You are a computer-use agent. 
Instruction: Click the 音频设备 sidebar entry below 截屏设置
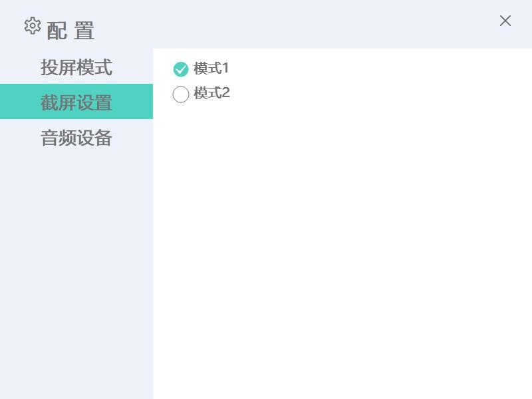pos(76,138)
